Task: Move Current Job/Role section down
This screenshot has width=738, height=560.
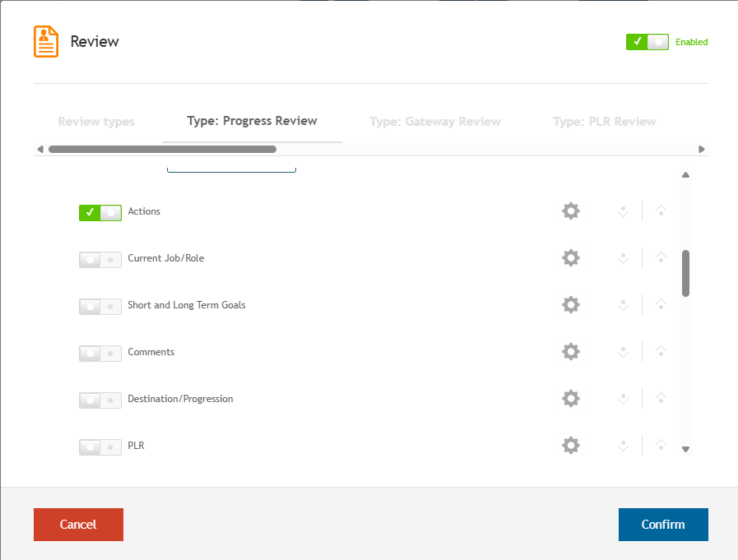Action: [623, 258]
